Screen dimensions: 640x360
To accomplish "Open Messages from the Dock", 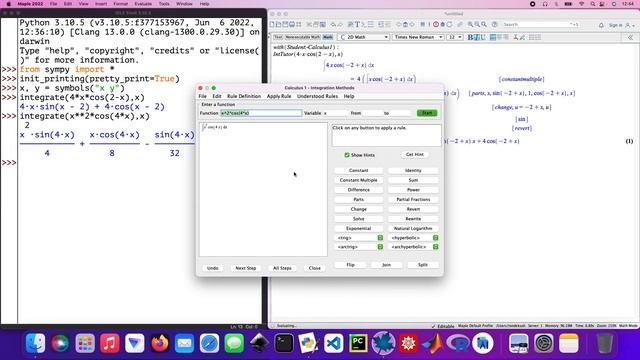I will click(x=234, y=343).
